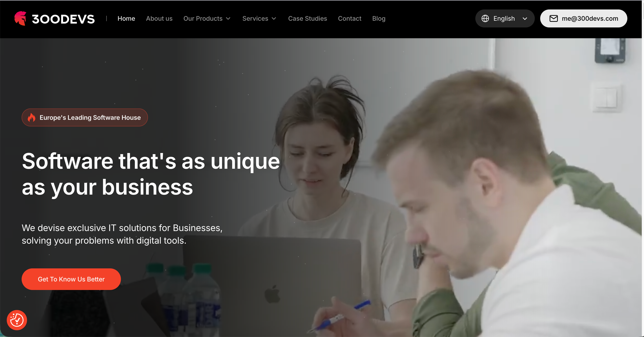The width and height of the screenshot is (644, 337).
Task: Click the 300DEVS wordmark text
Action: [x=63, y=19]
